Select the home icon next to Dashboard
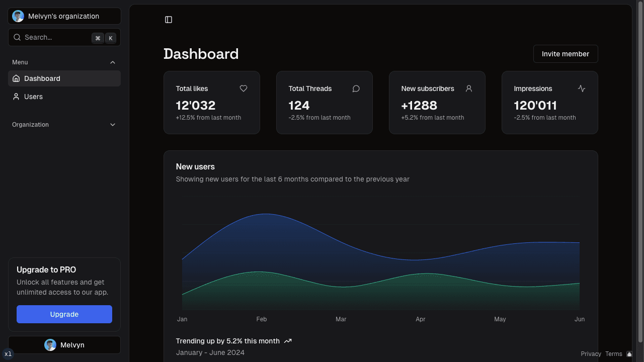The width and height of the screenshot is (644, 362). [17, 78]
